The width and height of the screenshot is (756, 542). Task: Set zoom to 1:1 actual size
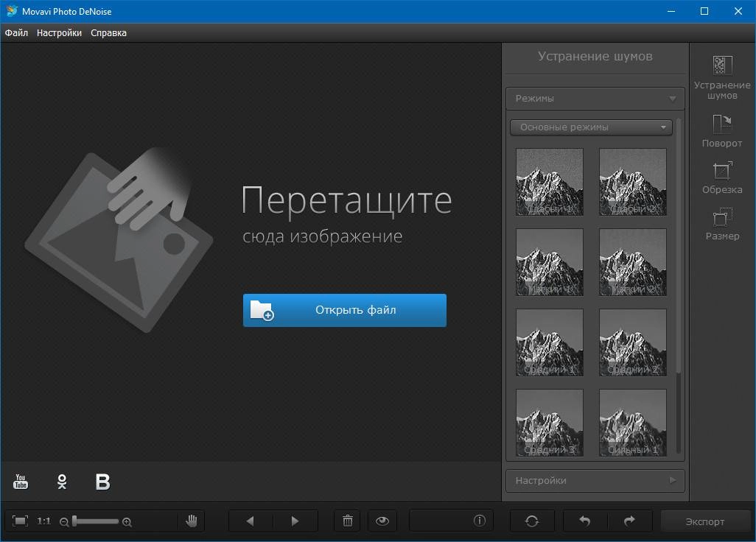tap(44, 521)
